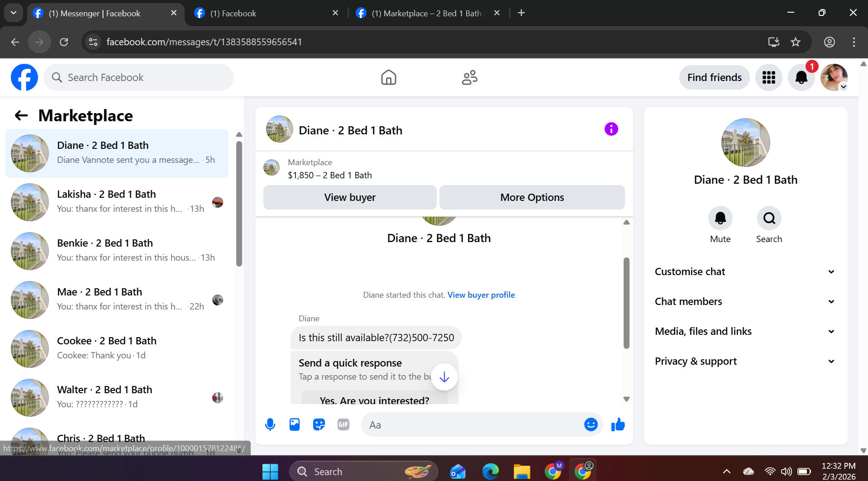Mute this chat with the bell button

[720, 219]
